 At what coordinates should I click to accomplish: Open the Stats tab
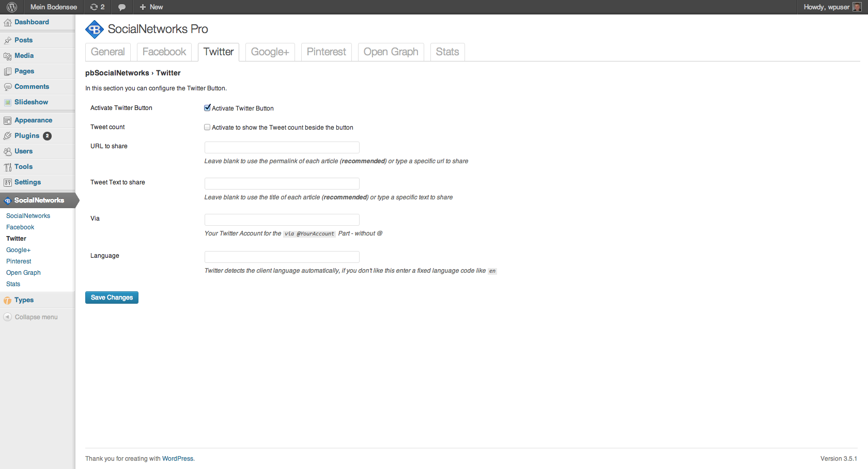447,52
